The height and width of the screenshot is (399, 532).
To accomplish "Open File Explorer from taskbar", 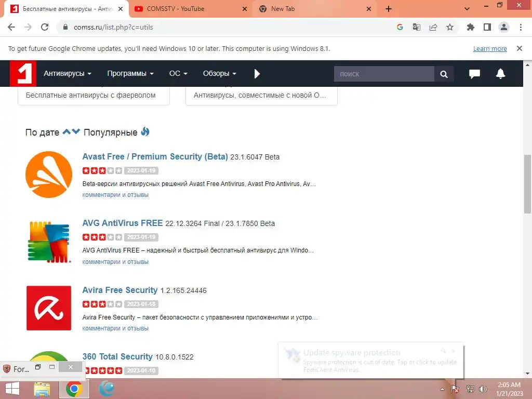I will tap(42, 389).
